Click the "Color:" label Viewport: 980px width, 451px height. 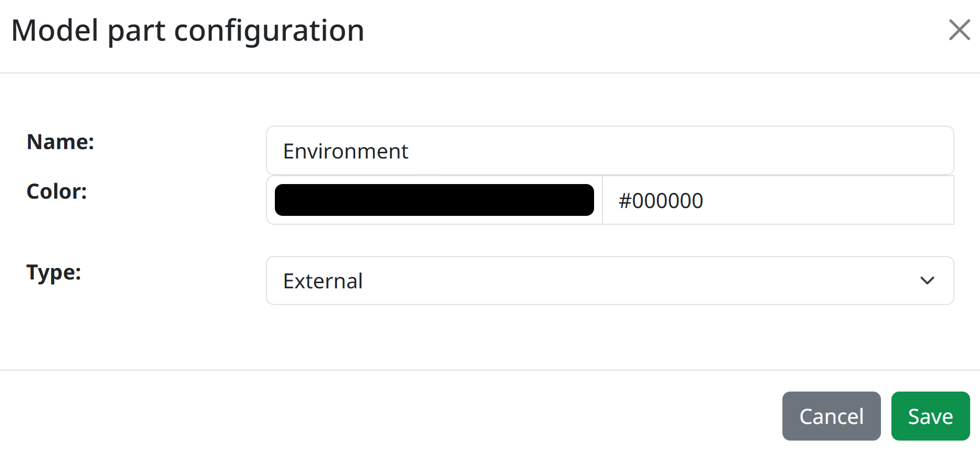(56, 191)
